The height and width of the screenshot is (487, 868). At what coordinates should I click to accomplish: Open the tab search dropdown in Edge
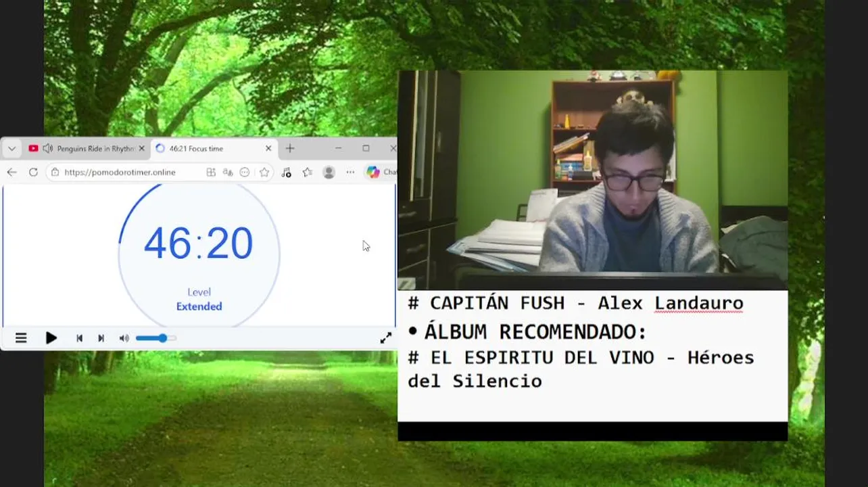[x=11, y=149]
